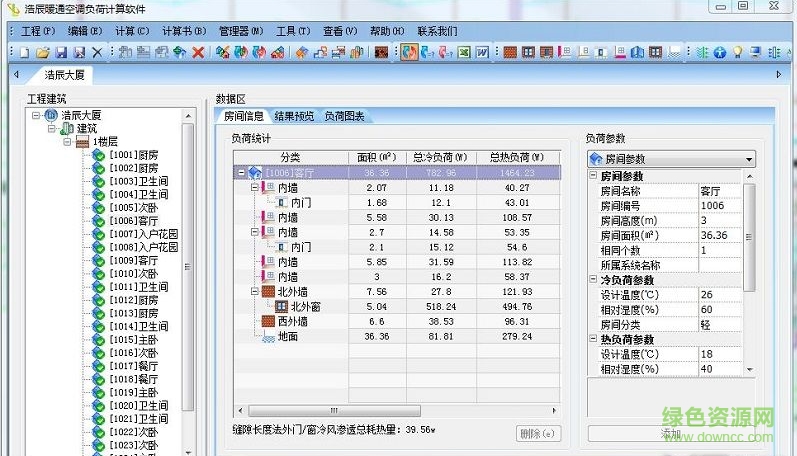Image resolution: width=797 pixels, height=456 pixels.
Task: Click the 添加 button
Action: (670, 434)
